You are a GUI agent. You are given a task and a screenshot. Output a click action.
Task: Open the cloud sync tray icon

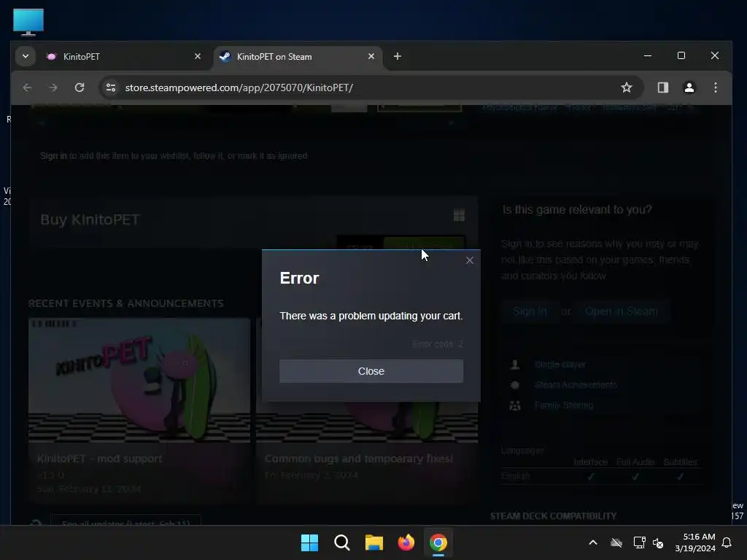point(616,542)
